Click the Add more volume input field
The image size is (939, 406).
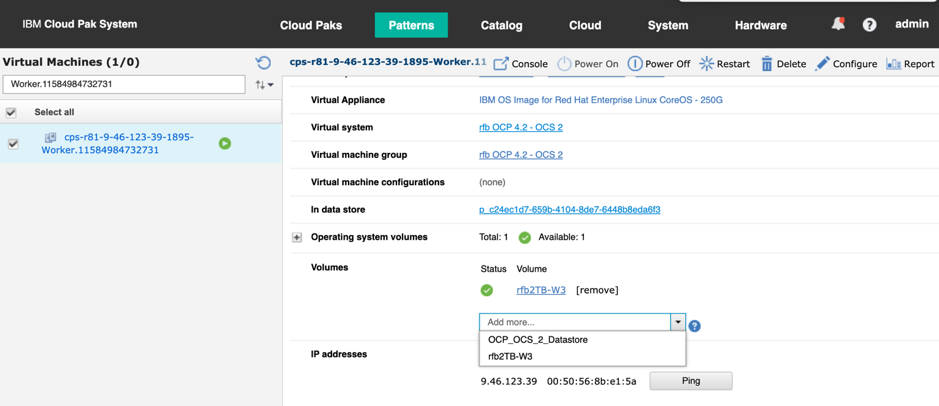click(x=575, y=322)
